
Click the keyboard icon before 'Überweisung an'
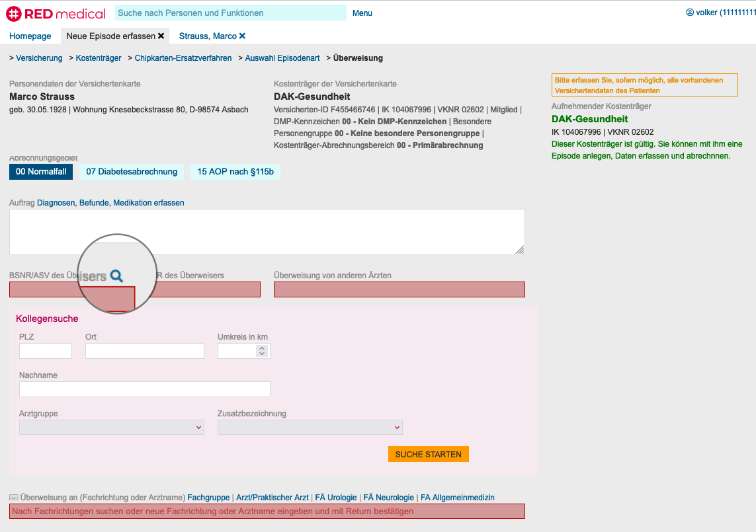coord(14,498)
